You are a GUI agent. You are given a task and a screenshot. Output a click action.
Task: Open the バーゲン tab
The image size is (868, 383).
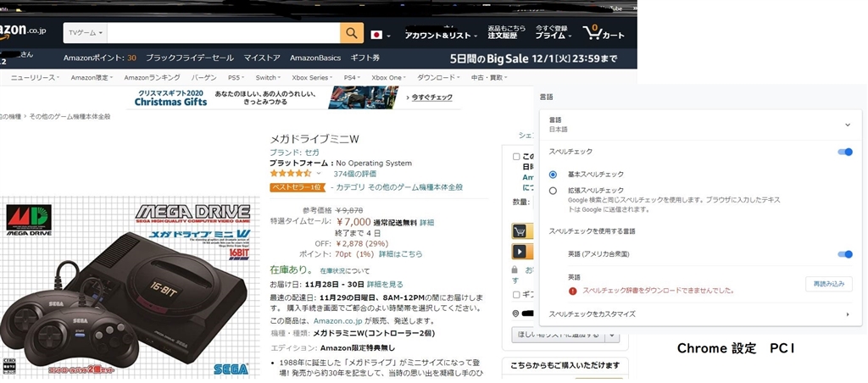click(204, 77)
